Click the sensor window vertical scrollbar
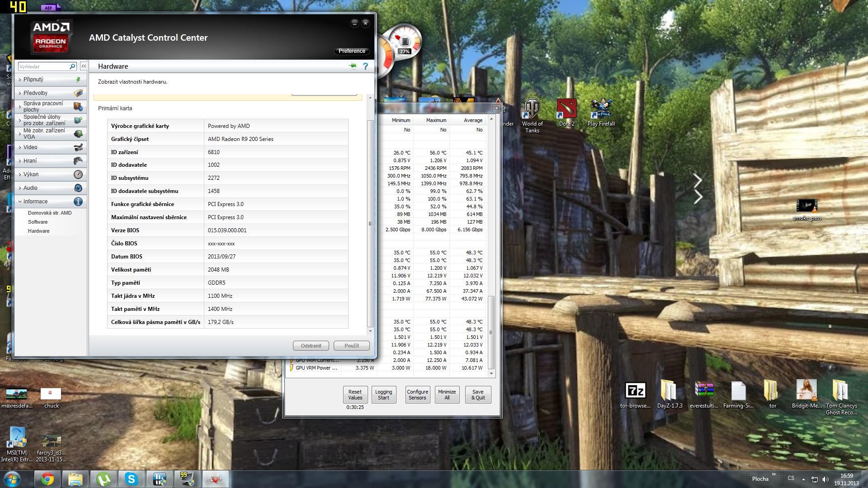 [x=491, y=332]
